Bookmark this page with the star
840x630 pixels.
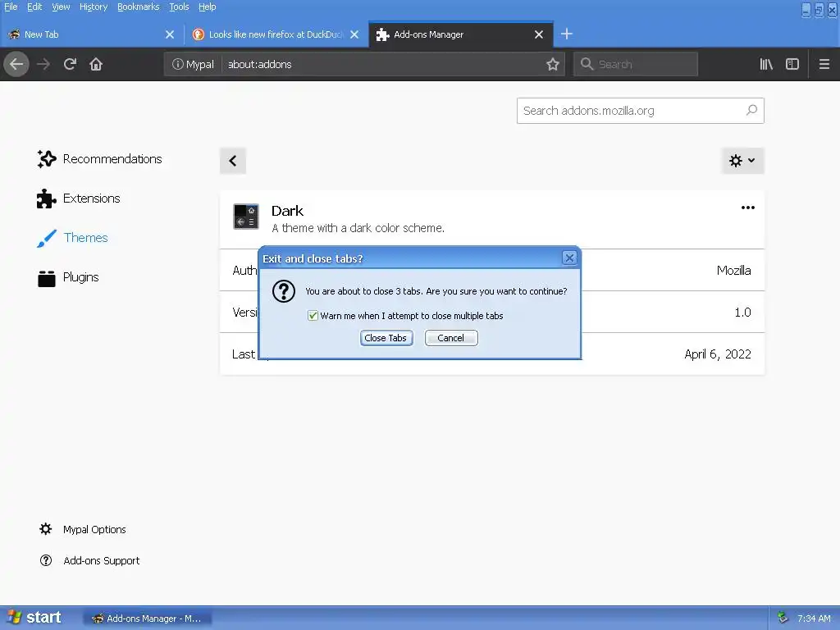[x=552, y=64]
